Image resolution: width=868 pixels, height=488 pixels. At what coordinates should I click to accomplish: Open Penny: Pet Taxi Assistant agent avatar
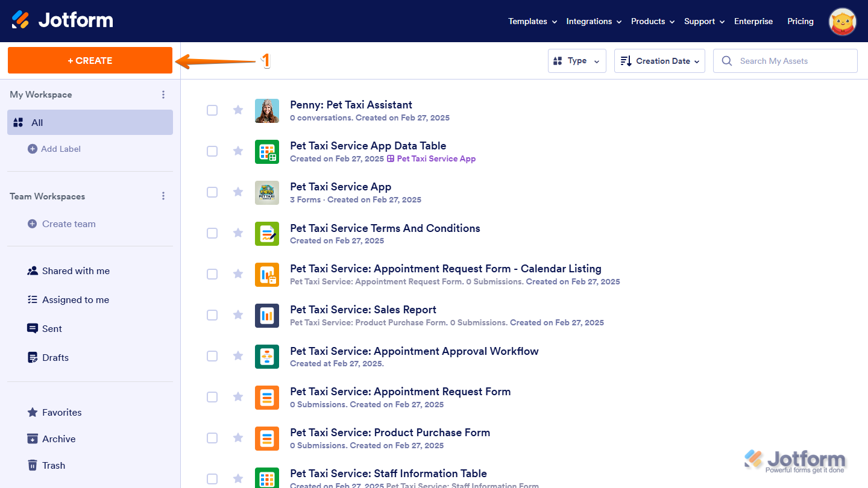click(267, 111)
